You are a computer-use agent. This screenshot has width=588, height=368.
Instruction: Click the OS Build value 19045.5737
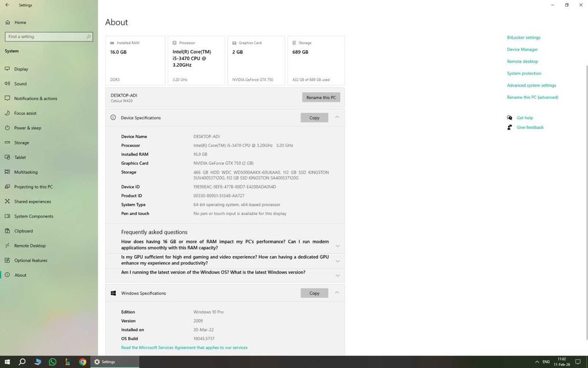(203, 339)
